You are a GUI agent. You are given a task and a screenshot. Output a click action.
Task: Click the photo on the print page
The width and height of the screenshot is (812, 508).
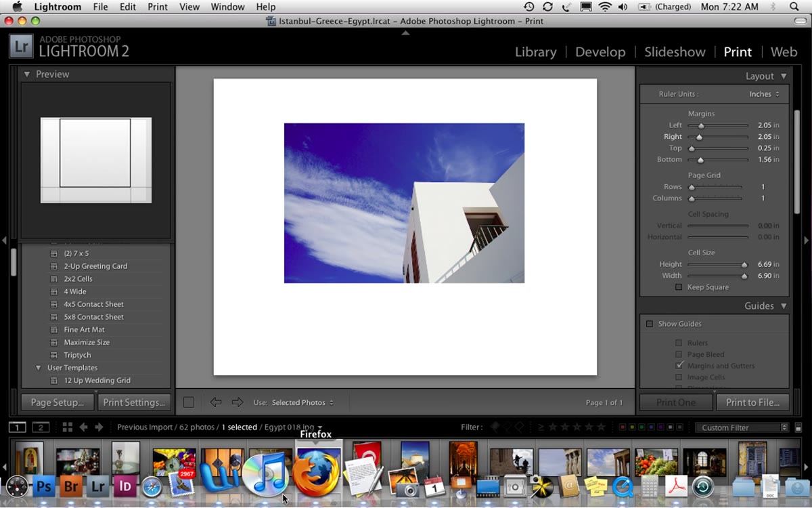pos(404,203)
